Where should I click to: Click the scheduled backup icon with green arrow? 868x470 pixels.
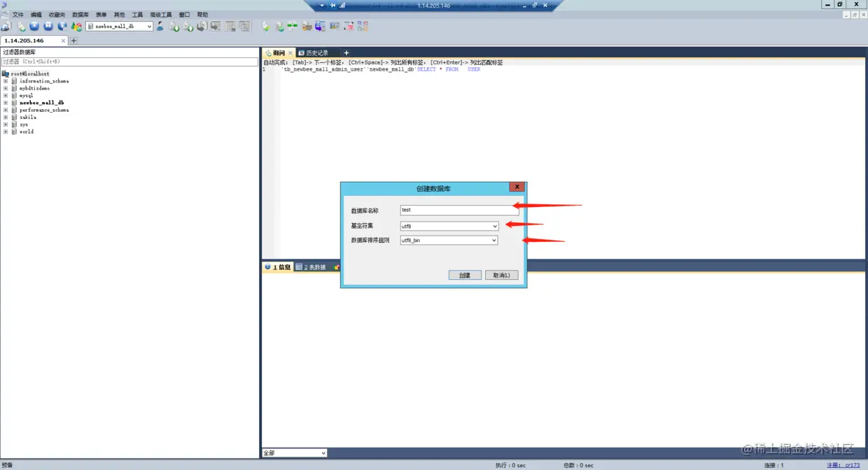point(279,26)
